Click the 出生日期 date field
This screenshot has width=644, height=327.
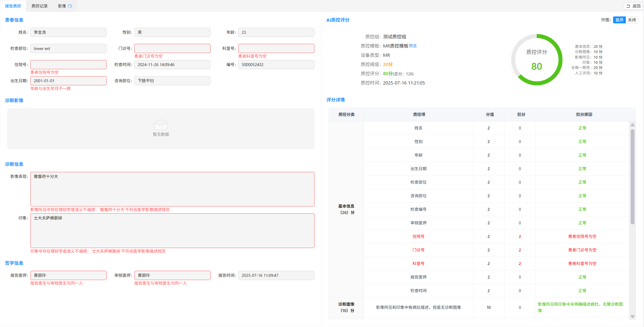click(x=68, y=81)
